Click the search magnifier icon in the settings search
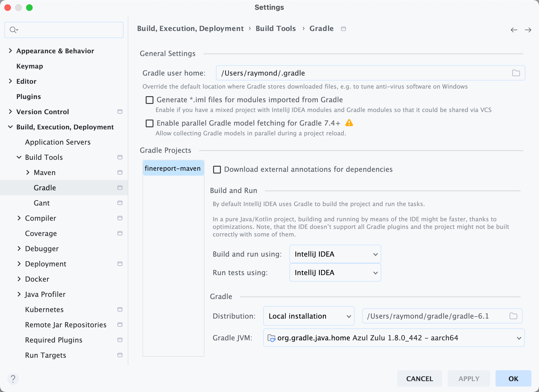 (14, 30)
